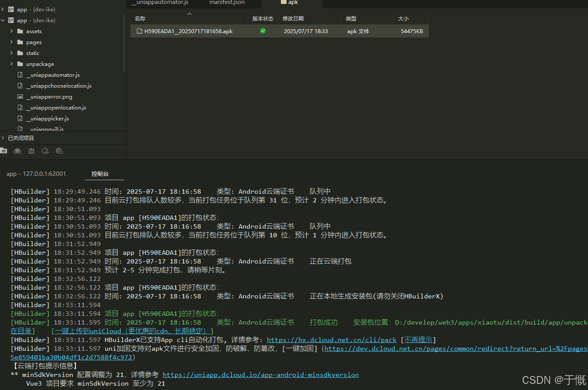Open the project manager folder icon

pos(3,151)
